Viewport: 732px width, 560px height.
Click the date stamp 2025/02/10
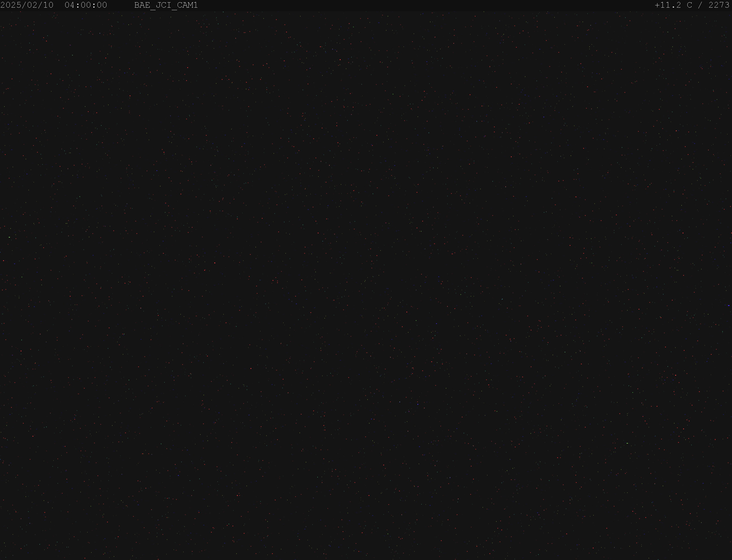point(27,5)
